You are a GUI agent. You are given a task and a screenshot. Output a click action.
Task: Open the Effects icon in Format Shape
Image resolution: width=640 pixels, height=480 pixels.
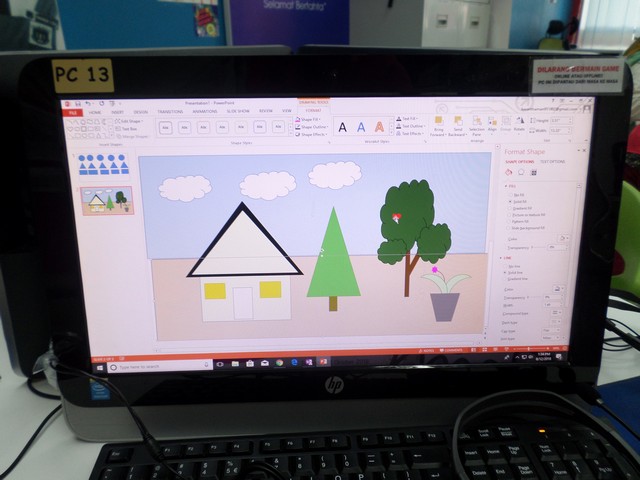(x=521, y=172)
